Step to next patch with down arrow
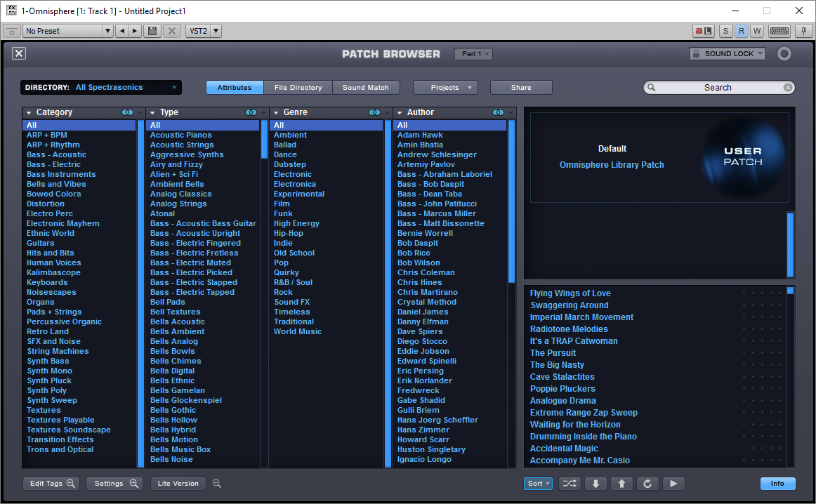Image resolution: width=816 pixels, height=504 pixels. (595, 483)
